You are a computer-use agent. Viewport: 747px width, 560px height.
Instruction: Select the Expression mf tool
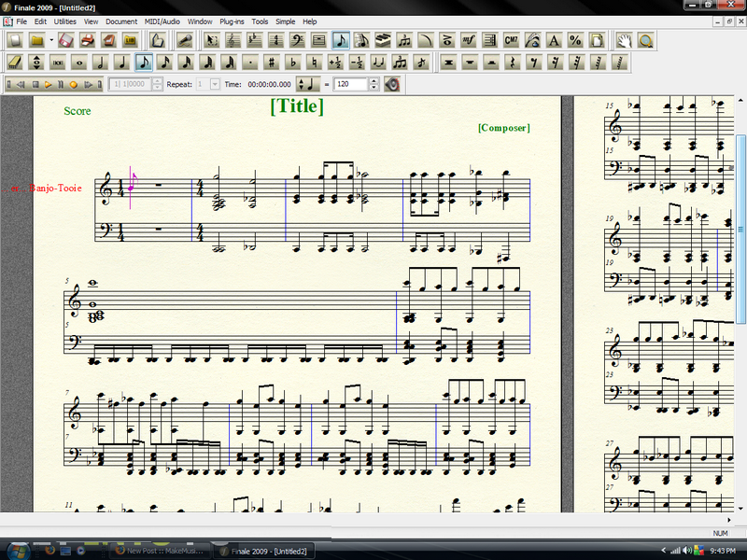[x=469, y=40]
